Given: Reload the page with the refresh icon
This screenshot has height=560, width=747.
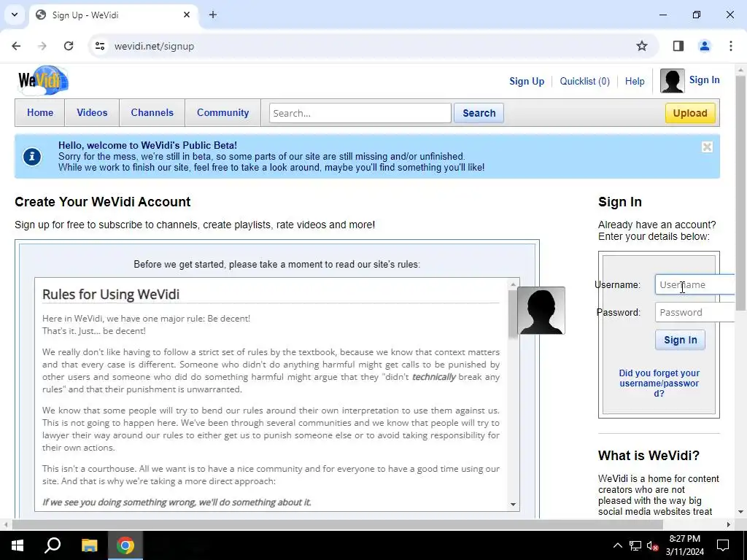Looking at the screenshot, I should (69, 46).
